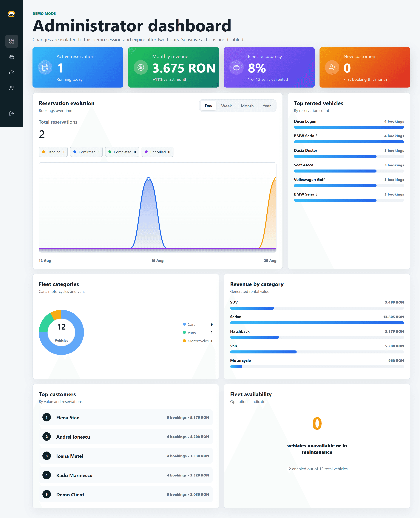Click rank badge 5 beside Demo Client
This screenshot has height=518, width=420.
click(46, 494)
